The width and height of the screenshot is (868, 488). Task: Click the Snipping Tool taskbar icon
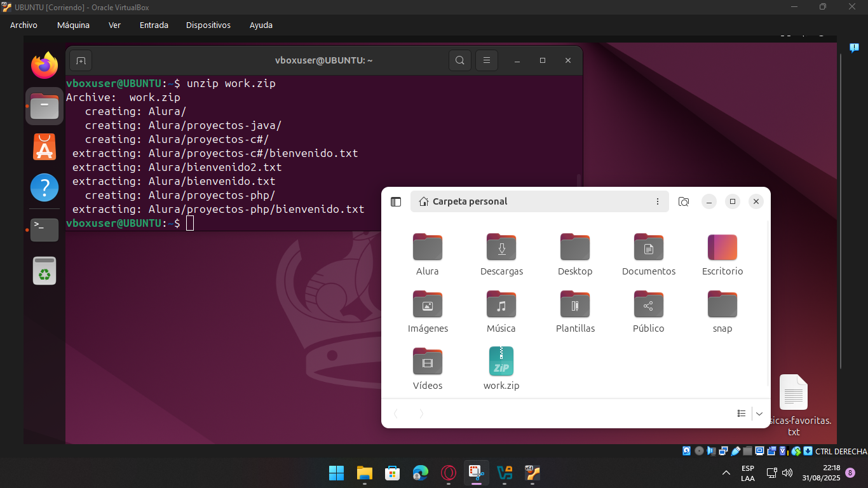coord(477,473)
